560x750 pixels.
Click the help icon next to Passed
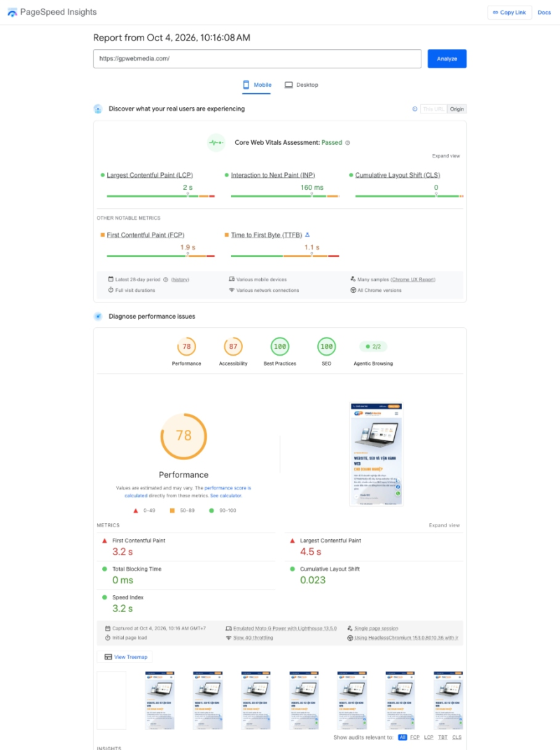point(348,143)
